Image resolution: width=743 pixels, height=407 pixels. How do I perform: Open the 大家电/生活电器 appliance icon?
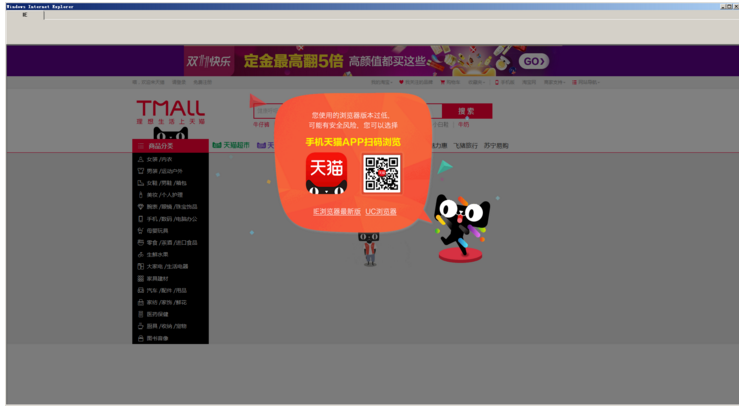140,266
